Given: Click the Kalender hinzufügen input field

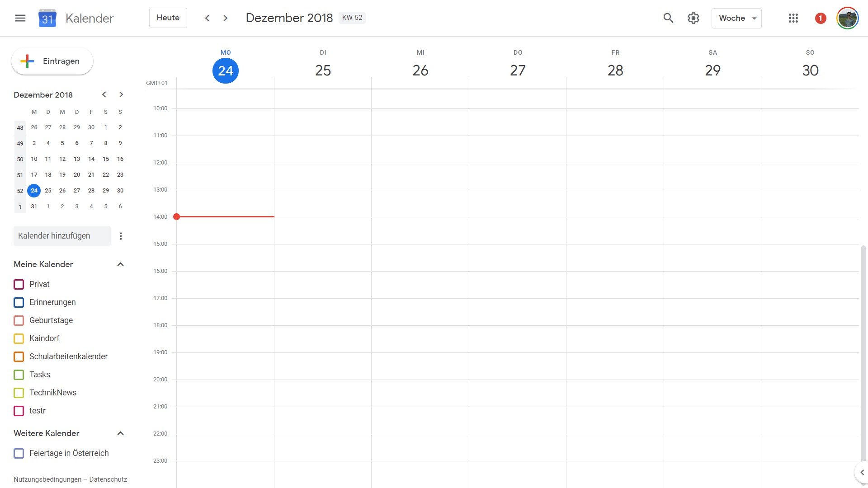Looking at the screenshot, I should [62, 236].
